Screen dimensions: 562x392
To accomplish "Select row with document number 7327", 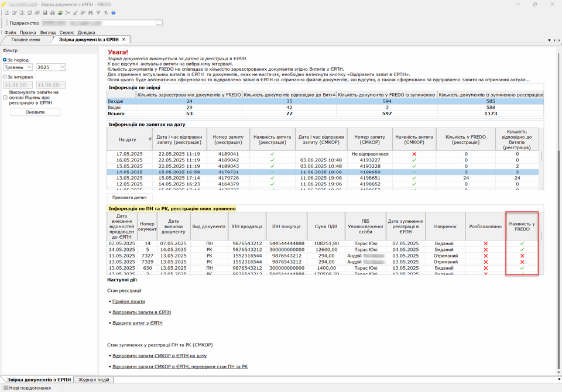I will pyautogui.click(x=323, y=256).
